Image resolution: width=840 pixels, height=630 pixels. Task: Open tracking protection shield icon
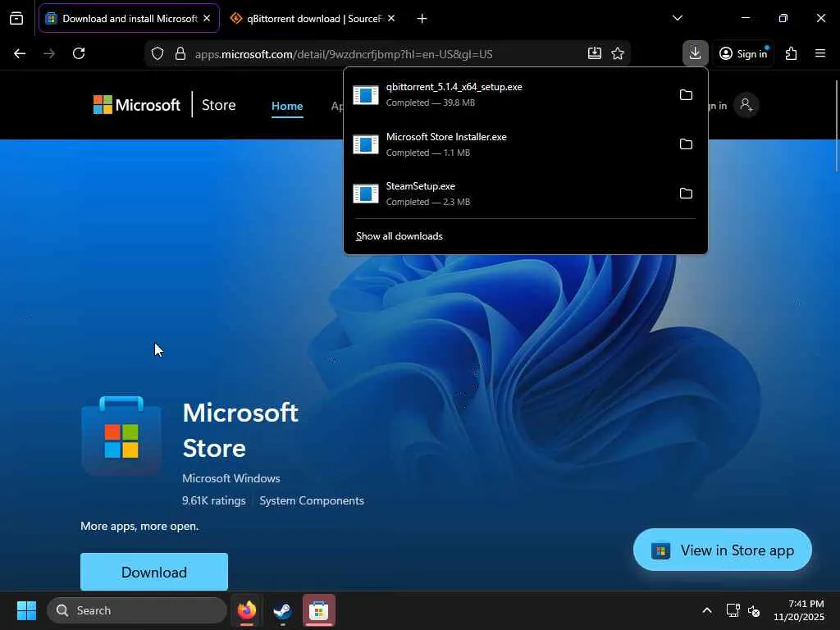tap(157, 53)
